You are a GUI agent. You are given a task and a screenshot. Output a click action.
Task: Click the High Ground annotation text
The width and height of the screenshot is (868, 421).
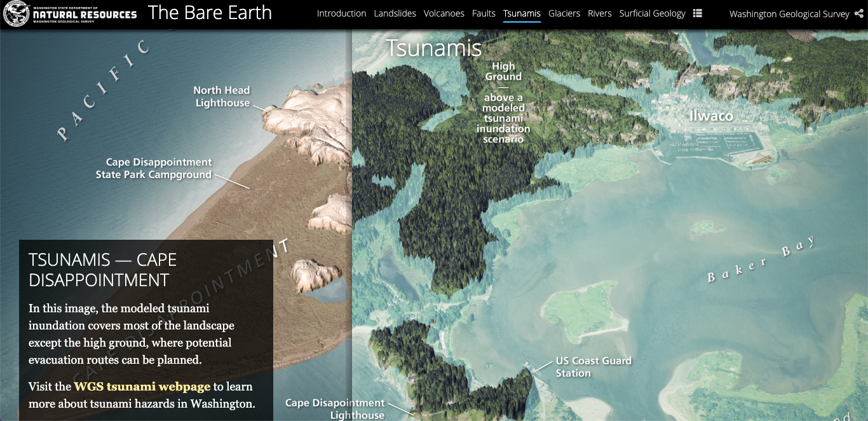click(x=503, y=102)
